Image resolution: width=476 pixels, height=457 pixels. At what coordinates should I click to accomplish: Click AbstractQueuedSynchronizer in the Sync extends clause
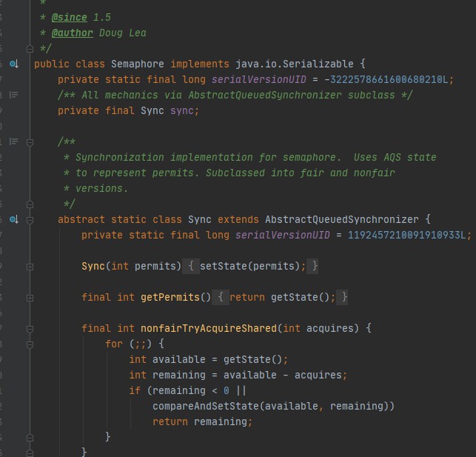pyautogui.click(x=341, y=220)
